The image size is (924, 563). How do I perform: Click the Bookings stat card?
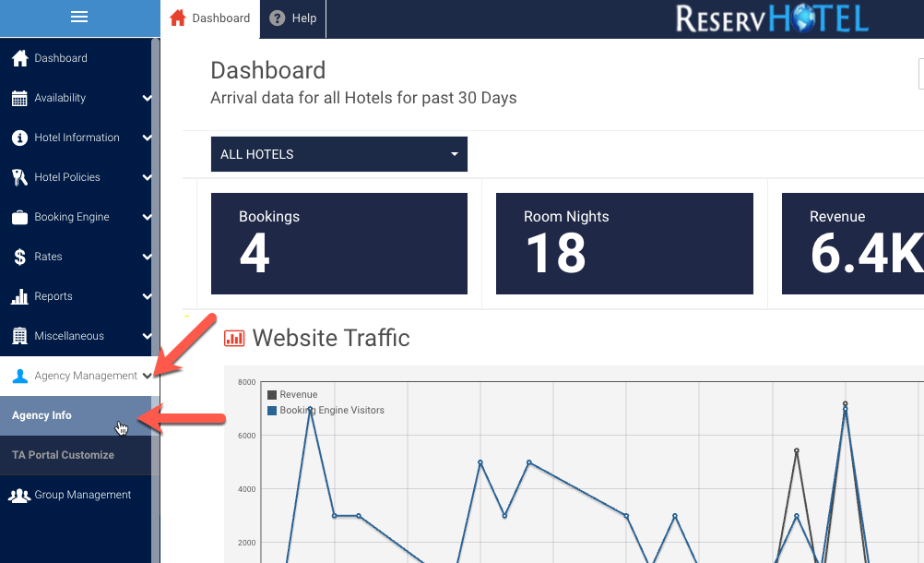338,244
